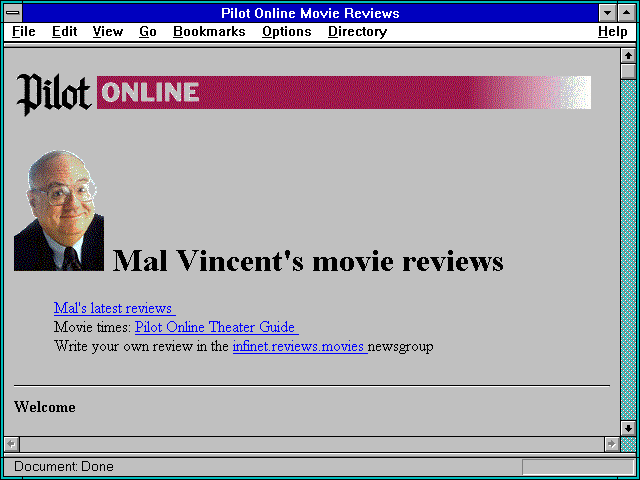Open the Pilot Online Theater Guide link
The image size is (640, 480).
[217, 327]
